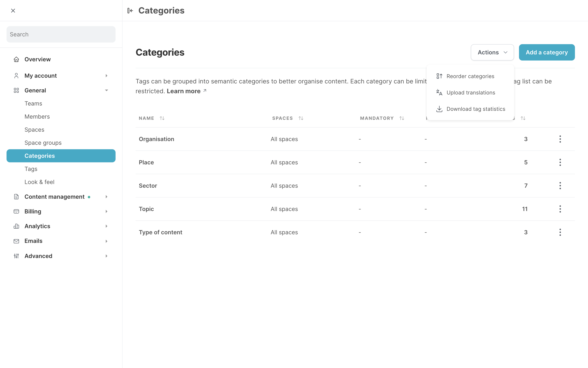Select the Type of content category name
588x368 pixels.
point(160,232)
